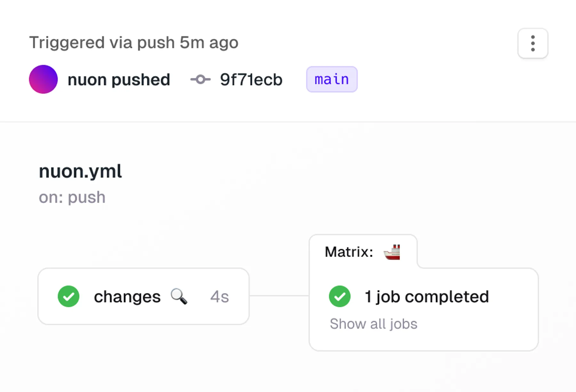This screenshot has height=392, width=576.
Task: Expand Show all jobs
Action: click(x=373, y=324)
